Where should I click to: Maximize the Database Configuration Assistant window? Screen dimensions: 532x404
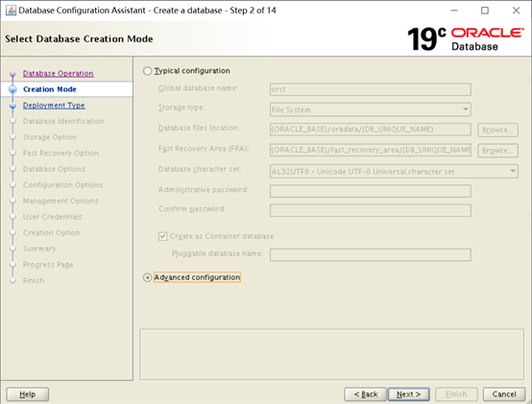(x=485, y=11)
